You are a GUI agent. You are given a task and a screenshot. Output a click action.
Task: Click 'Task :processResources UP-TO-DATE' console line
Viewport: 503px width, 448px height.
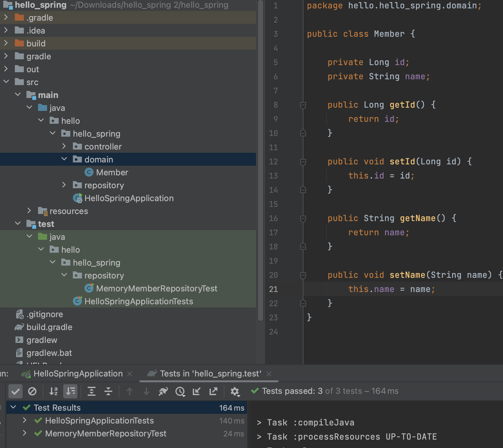[347, 437]
